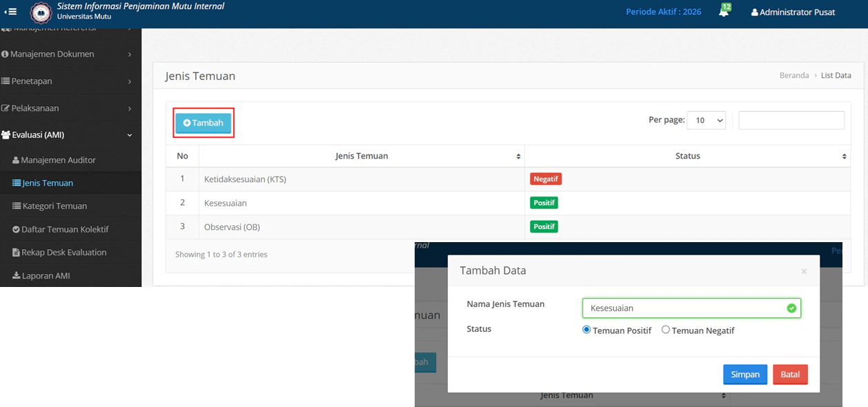Screen dimensions: 868x407
Task: Click the chevron beside Penetapan
Action: (130, 81)
